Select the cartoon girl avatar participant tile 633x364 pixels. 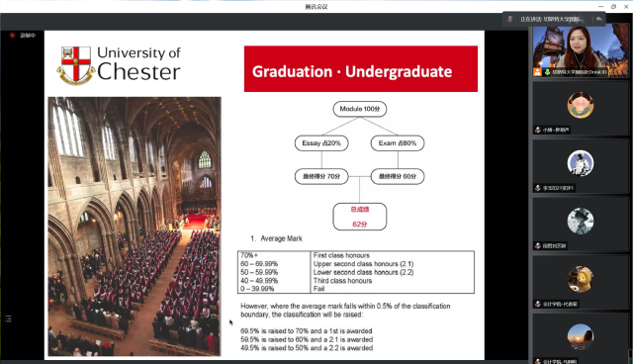pos(581,108)
